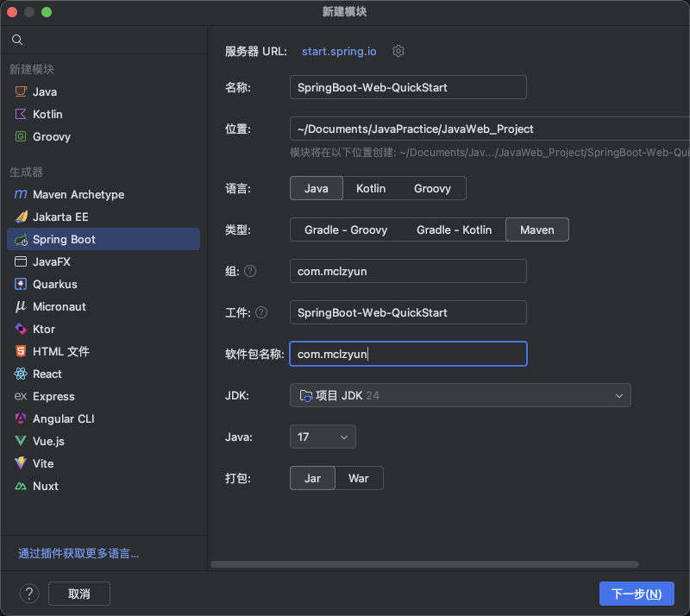Click the help question mark next to 组
Screen dimensions: 690x616
point(250,271)
